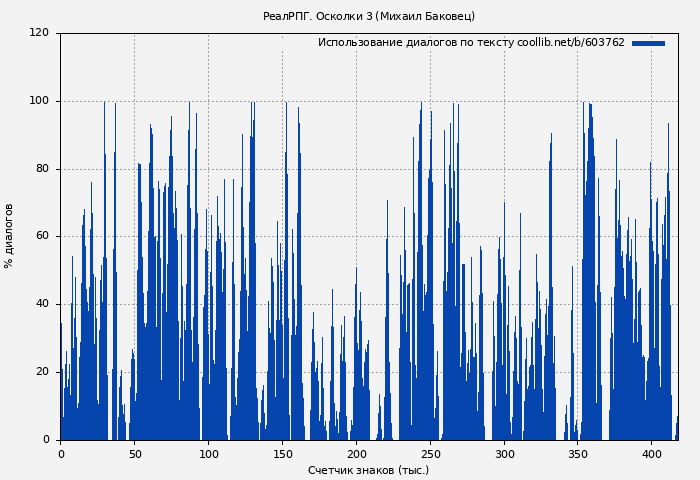Click the chart title "РеалРПГ. Осколки 3"
The height and width of the screenshot is (480, 700).
click(368, 16)
